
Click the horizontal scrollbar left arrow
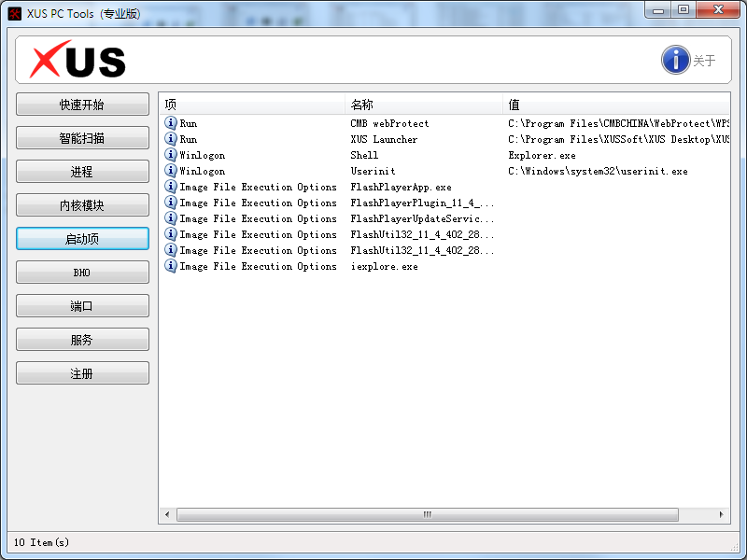tap(167, 515)
